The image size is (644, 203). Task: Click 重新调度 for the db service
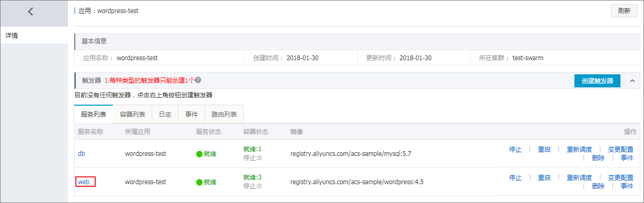click(x=579, y=149)
